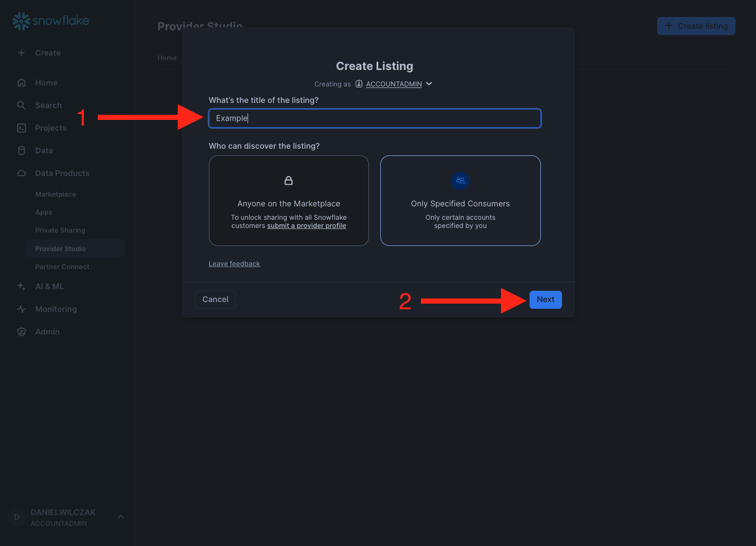Open the Leave feedback link
Screen dimensions: 756x546
pyautogui.click(x=234, y=264)
